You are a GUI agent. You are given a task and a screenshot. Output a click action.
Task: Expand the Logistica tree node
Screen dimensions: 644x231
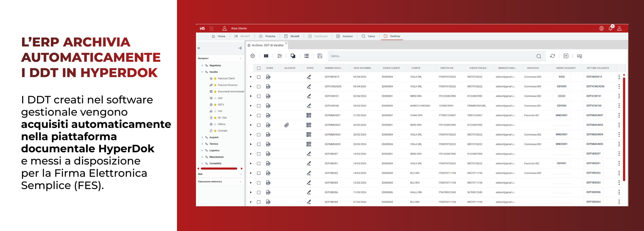tap(202, 151)
